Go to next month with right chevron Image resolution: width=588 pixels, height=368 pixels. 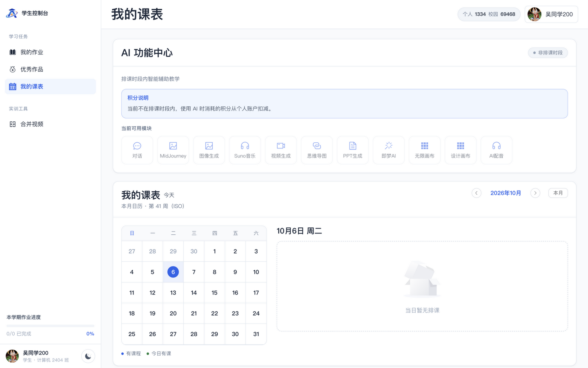535,193
